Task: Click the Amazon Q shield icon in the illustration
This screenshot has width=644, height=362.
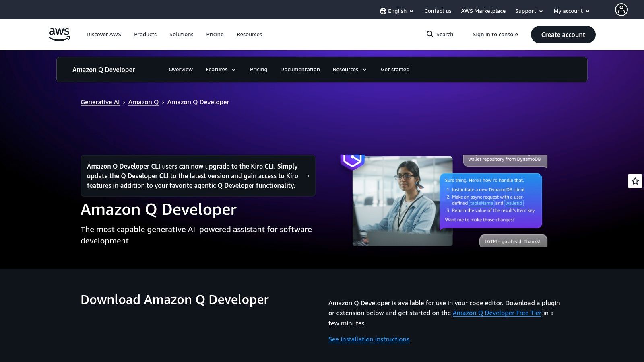Action: [x=352, y=161]
